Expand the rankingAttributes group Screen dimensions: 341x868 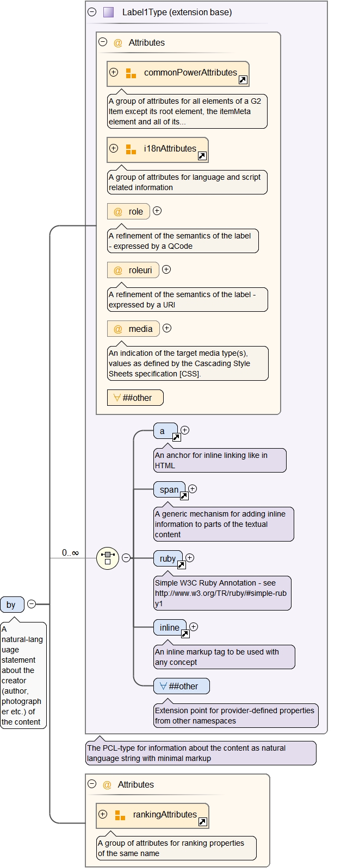pyautogui.click(x=103, y=814)
